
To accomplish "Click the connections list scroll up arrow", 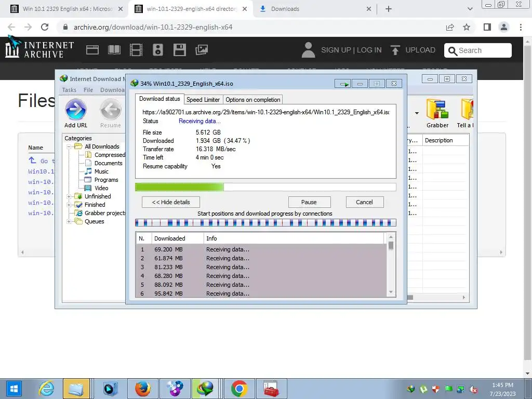I will click(x=391, y=237).
